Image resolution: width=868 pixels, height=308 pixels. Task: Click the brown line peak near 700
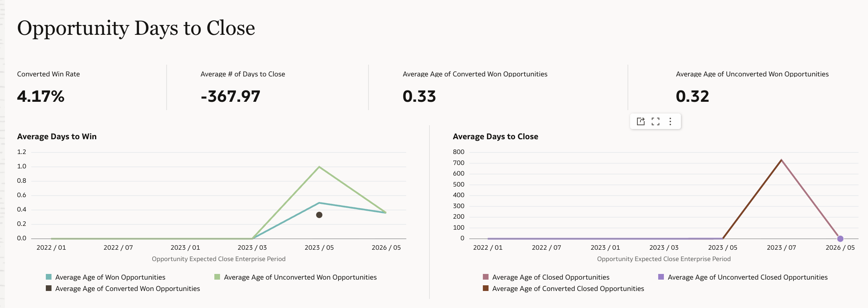pos(781,160)
